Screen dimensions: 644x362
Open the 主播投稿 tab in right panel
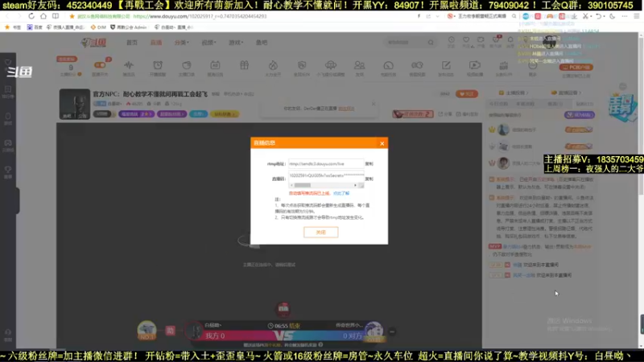514,93
